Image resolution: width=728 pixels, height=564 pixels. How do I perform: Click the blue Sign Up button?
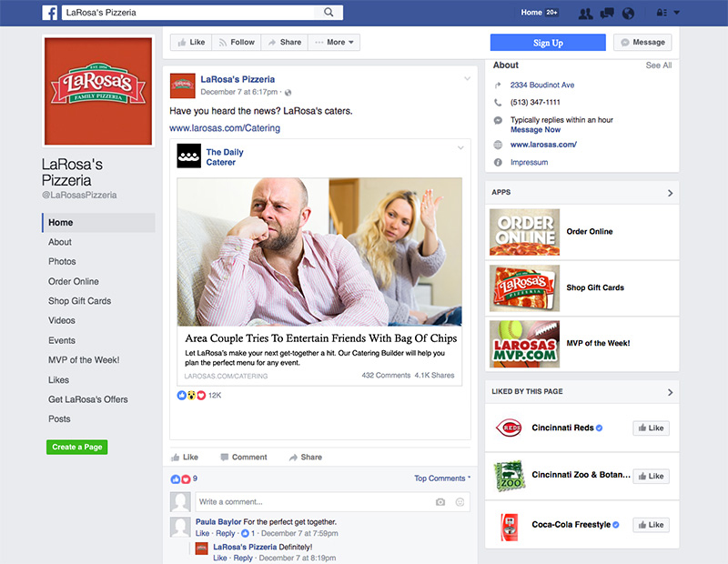click(548, 43)
